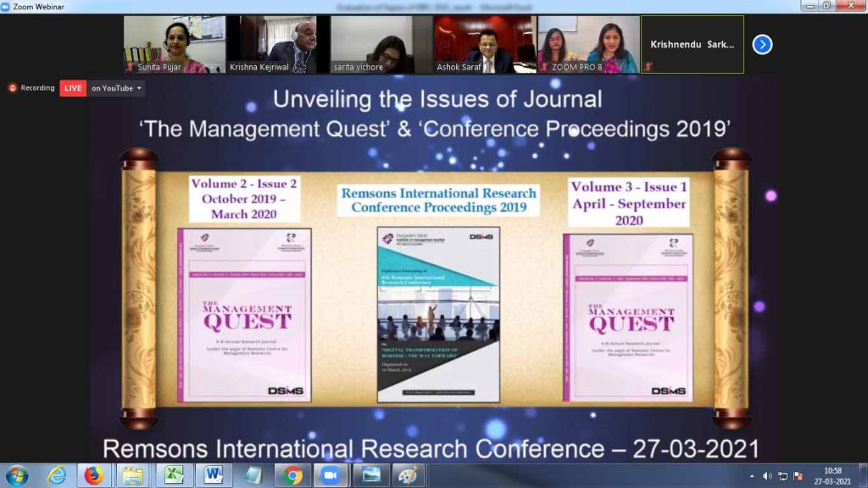
Task: Open the picture viewer taskbar icon
Action: 371,475
